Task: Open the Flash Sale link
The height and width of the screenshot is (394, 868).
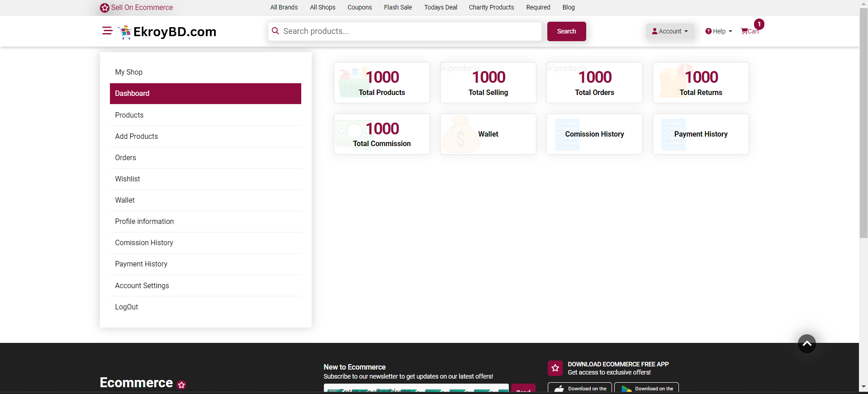Action: pos(398,7)
